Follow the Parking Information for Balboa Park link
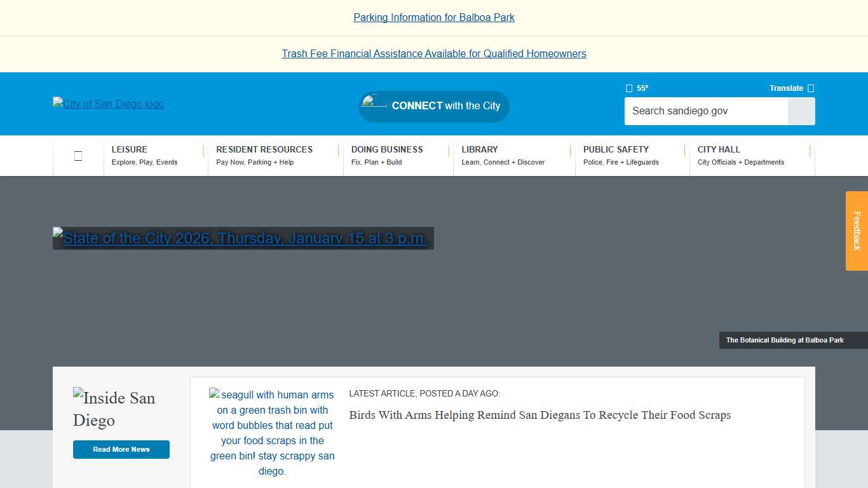 (434, 17)
